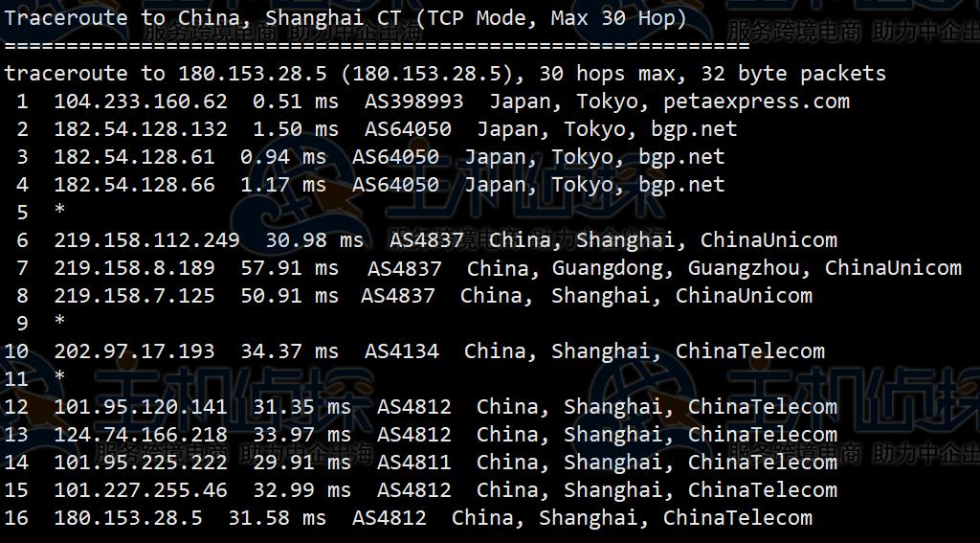Click the 31.35 ms latency value
980x543 pixels.
click(301, 407)
